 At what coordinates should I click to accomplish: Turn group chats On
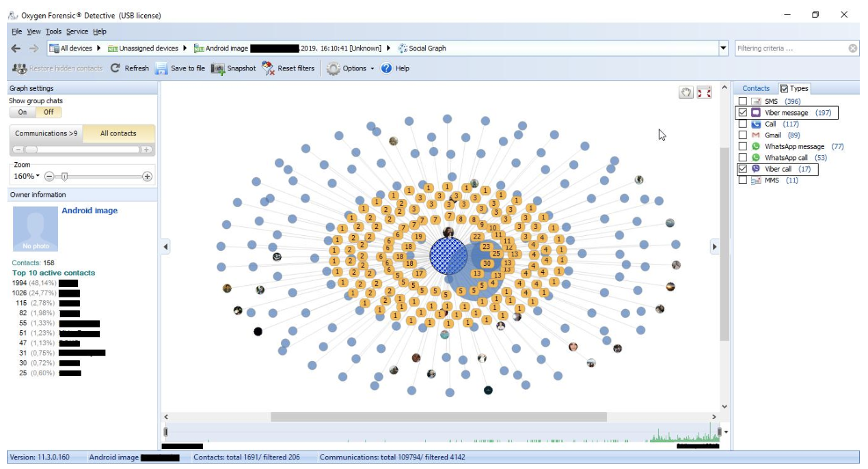(x=23, y=112)
